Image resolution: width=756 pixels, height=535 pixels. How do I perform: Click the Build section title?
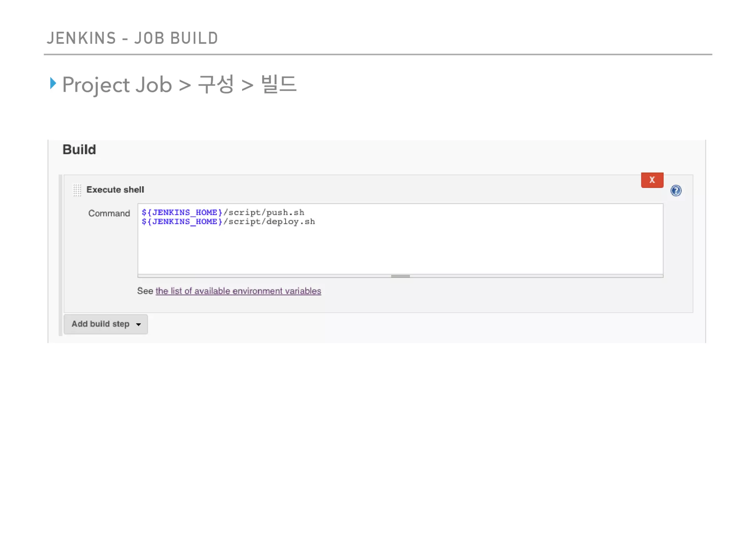click(79, 150)
